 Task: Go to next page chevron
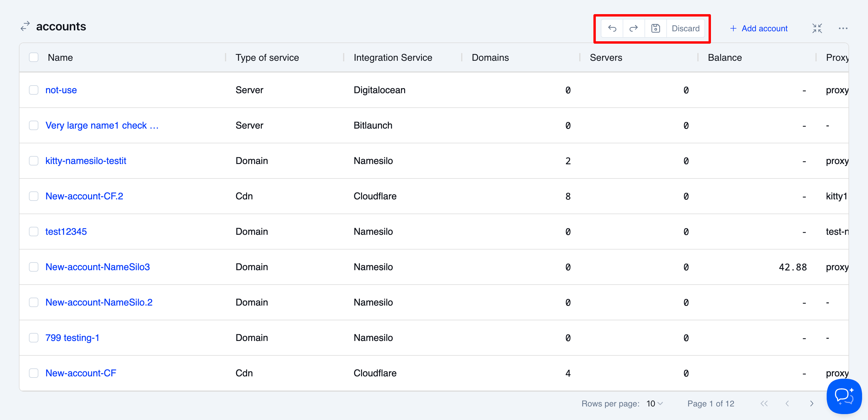(x=811, y=403)
